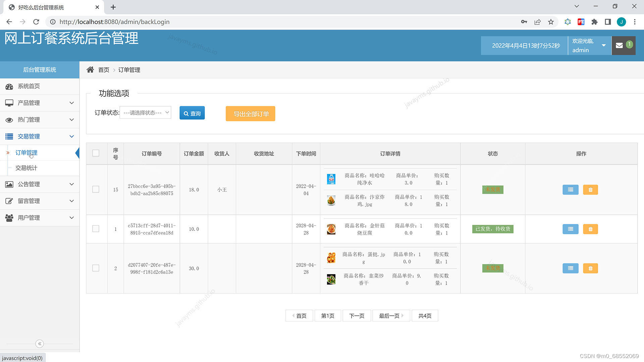Open order 15 details with blue list icon
Image resolution: width=644 pixels, height=362 pixels.
[570, 190]
